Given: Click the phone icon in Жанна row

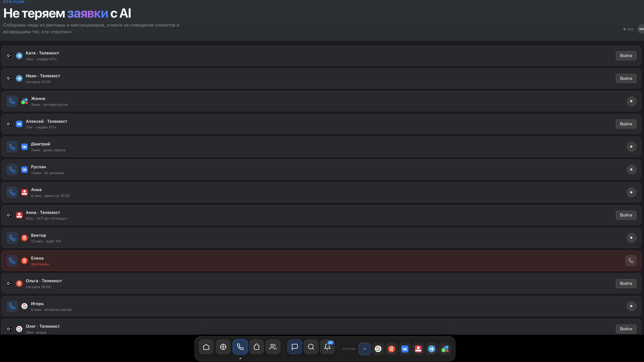Looking at the screenshot, I should click(12, 101).
